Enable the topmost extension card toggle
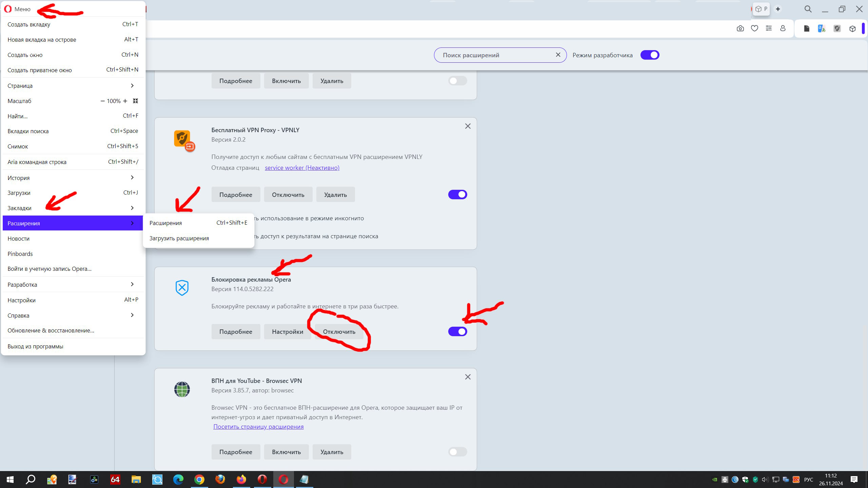This screenshot has width=868, height=488. pyautogui.click(x=458, y=81)
